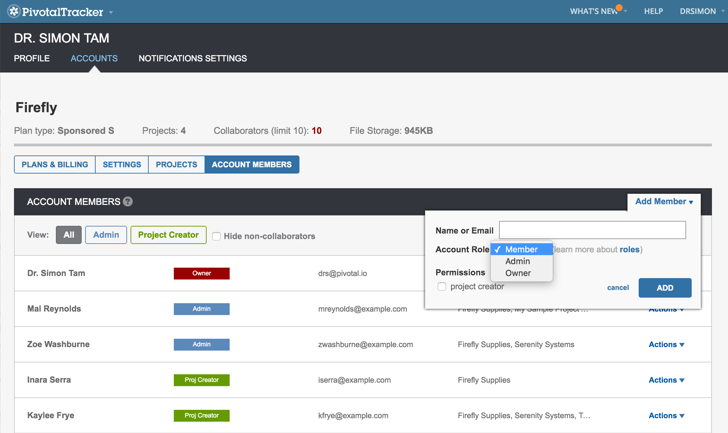
Task: Click the Name or Email input field
Action: point(592,230)
